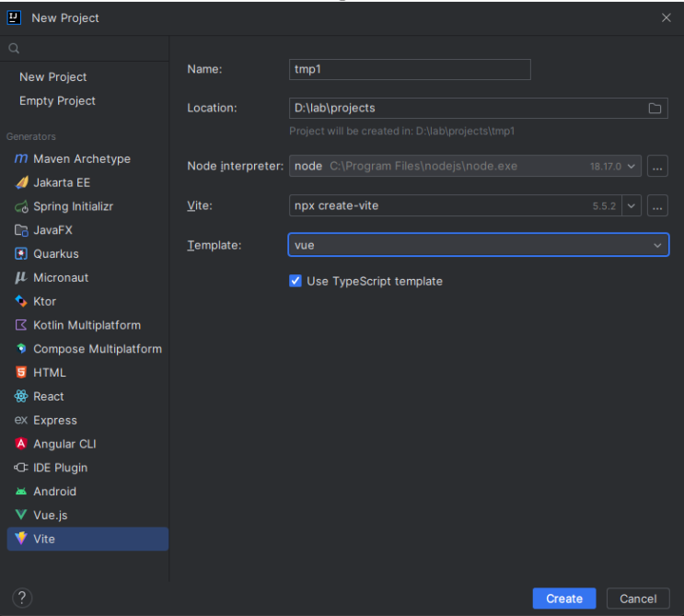The height and width of the screenshot is (616, 684).
Task: Click the Vue.js generator icon
Action: click(x=21, y=515)
